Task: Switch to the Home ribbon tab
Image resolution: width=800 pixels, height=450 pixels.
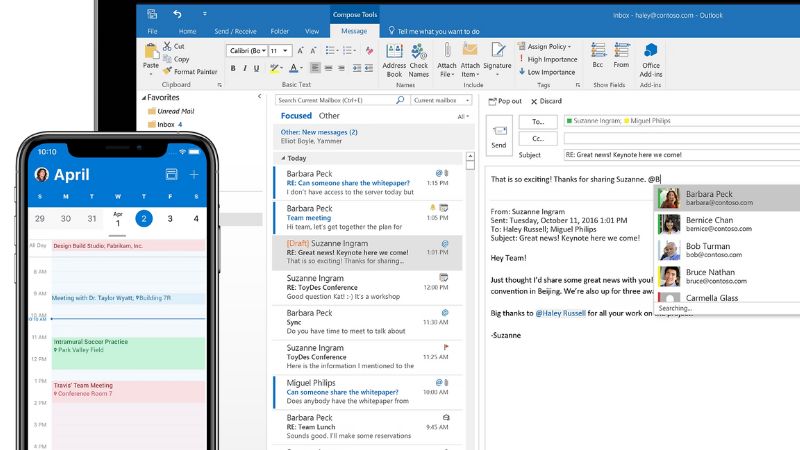Action: pyautogui.click(x=187, y=31)
